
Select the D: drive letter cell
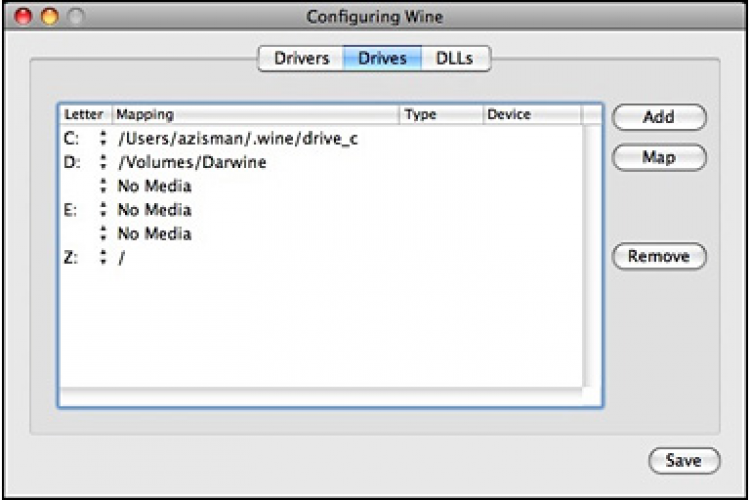(x=72, y=162)
